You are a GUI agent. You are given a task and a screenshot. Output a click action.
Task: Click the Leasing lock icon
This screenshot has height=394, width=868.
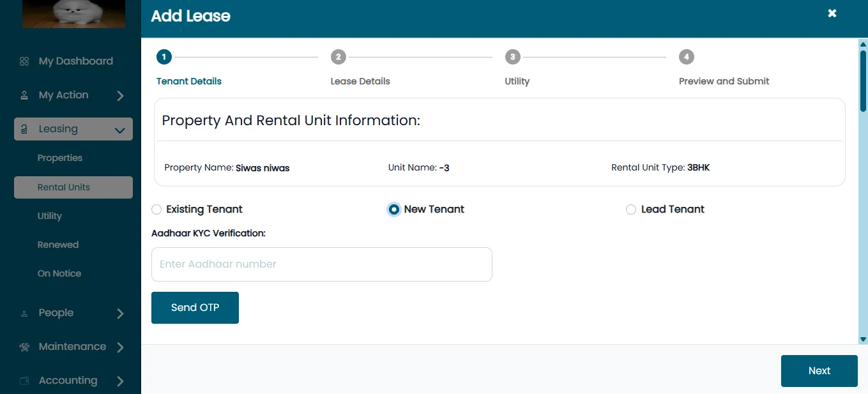tap(24, 129)
